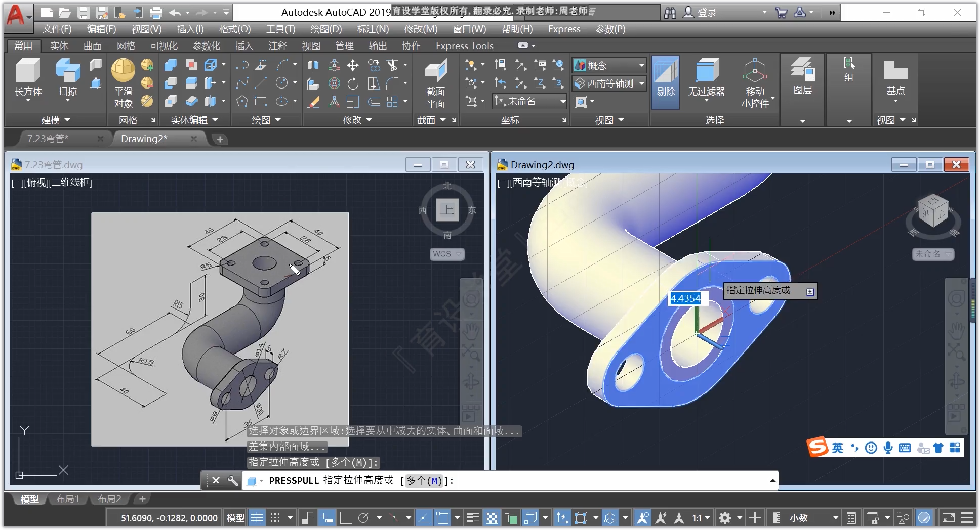Screen dimensions: 980x530
Task: Toggle snap mode in status bar
Action: 275,518
